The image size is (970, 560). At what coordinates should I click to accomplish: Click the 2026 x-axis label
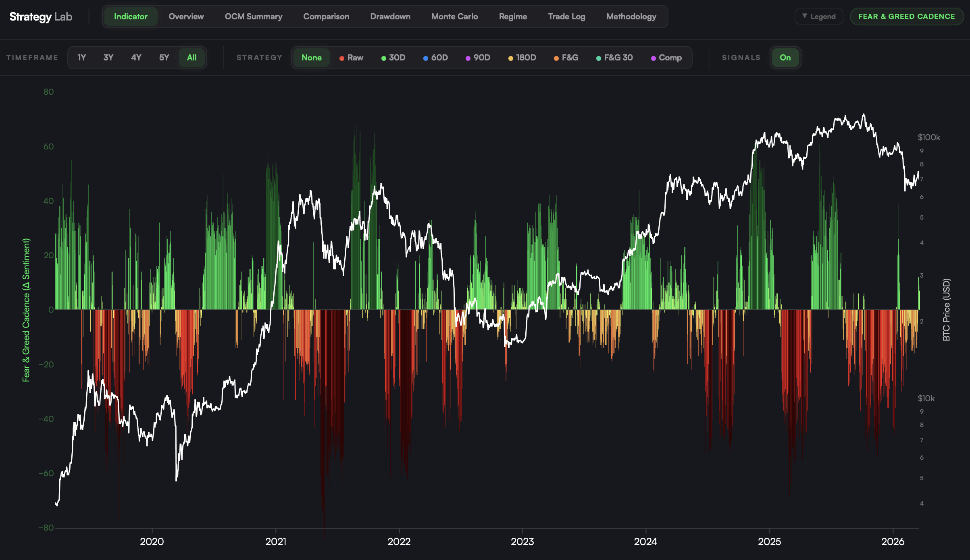[893, 541]
